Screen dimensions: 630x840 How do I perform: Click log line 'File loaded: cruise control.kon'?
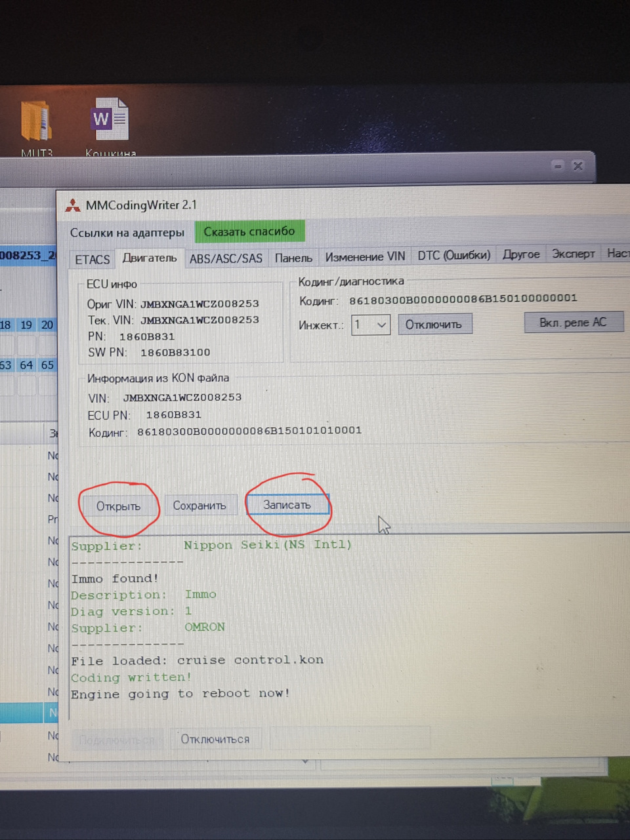click(198, 660)
